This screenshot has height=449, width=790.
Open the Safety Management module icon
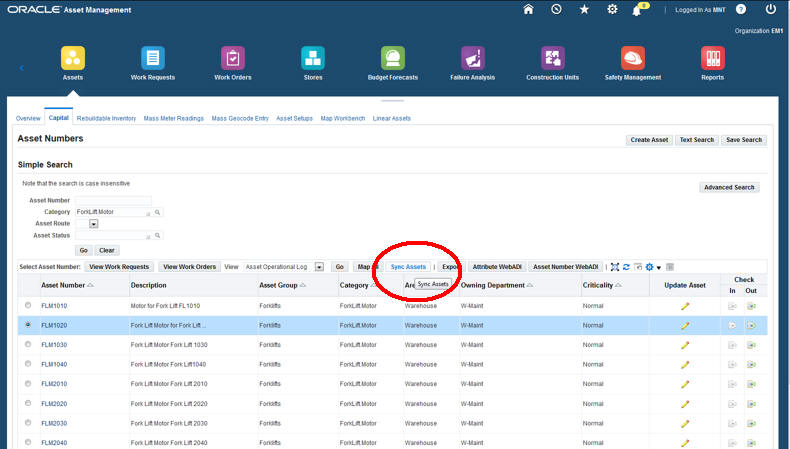point(632,58)
